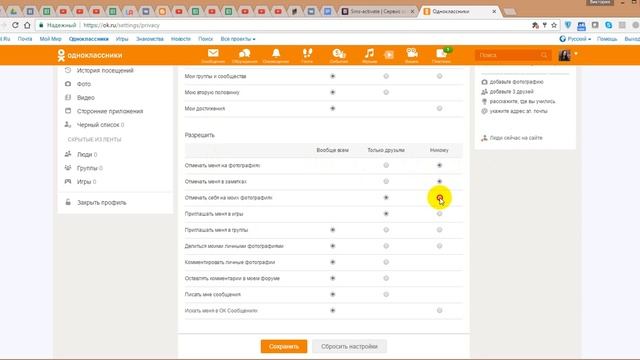Click укажите адрес эл. почты link
Image resolution: width=640 pixels, height=360 pixels.
(518, 111)
